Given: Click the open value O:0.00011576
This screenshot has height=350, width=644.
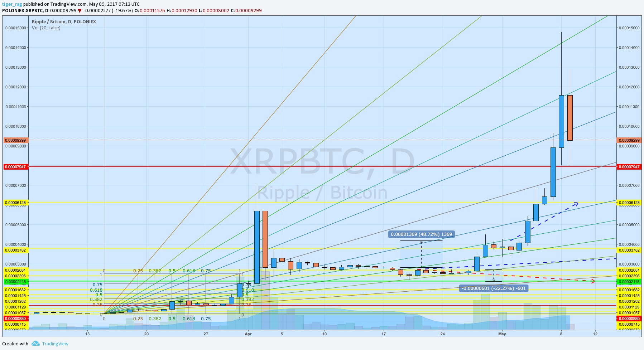Looking at the screenshot, I should click(149, 10).
